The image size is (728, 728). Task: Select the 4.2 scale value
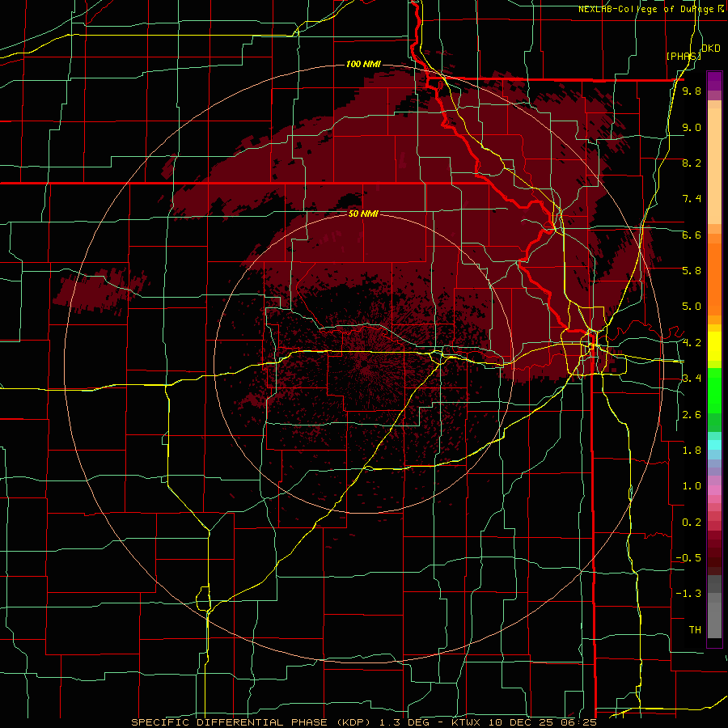692,343
